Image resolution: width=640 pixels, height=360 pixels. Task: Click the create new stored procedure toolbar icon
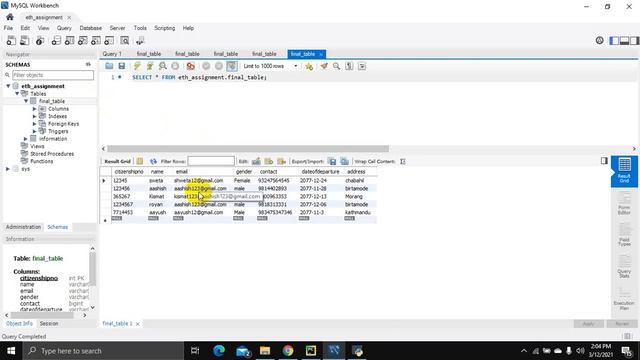click(x=96, y=40)
